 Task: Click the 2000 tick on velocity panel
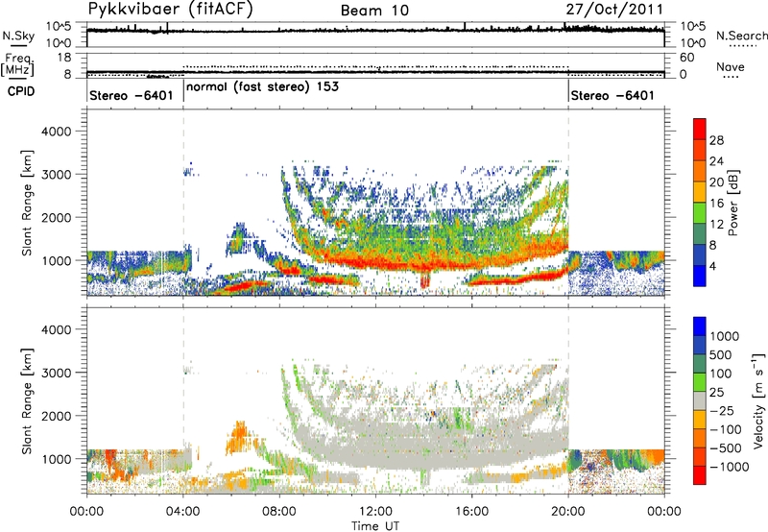click(x=55, y=416)
